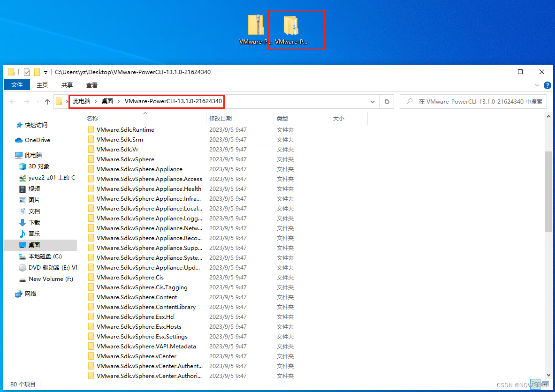Image resolution: width=555 pixels, height=392 pixels.
Task: Select the VMware.Sdk.vSphere.Esx.Hosts folder
Action: tap(139, 327)
